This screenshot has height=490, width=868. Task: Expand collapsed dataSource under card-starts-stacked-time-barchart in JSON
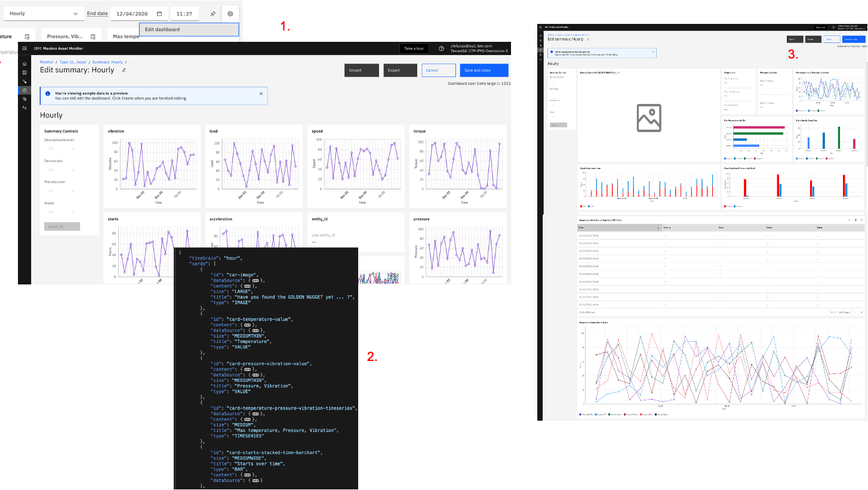coord(256,480)
